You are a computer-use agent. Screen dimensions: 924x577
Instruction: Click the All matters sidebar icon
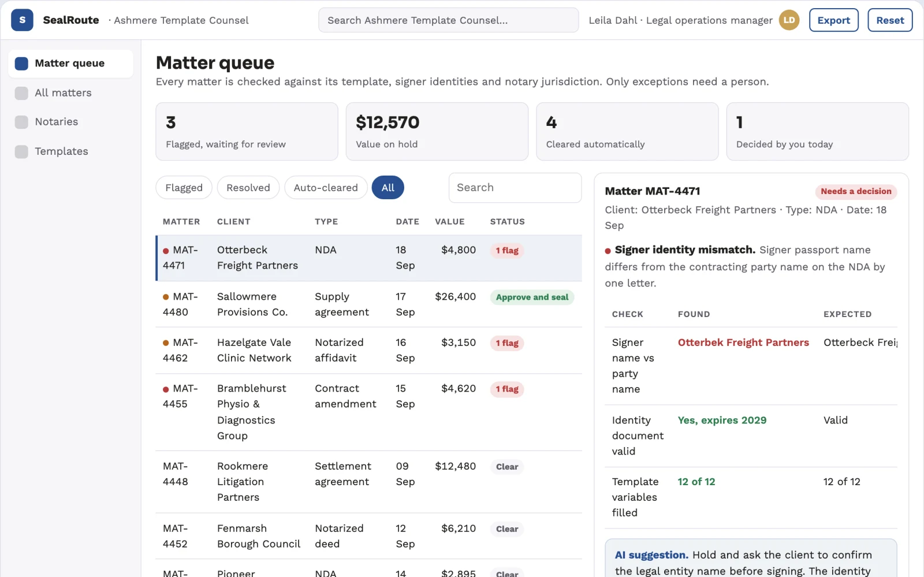pos(21,93)
